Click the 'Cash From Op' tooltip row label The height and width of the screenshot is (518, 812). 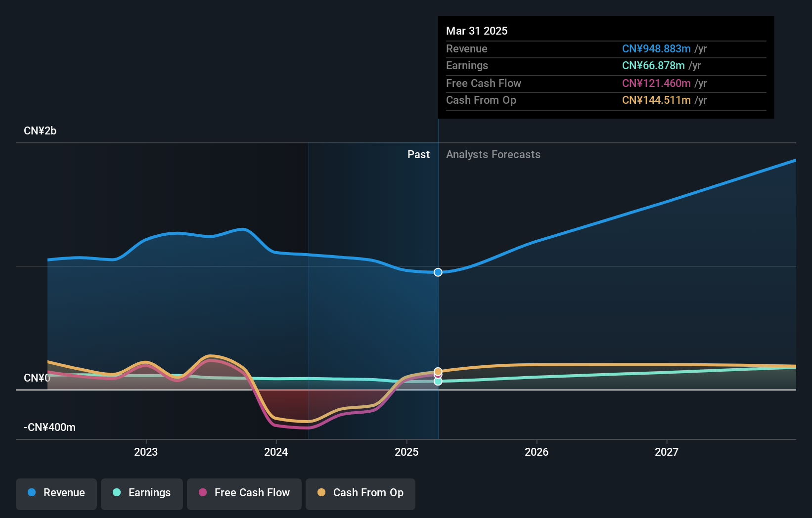[x=481, y=100]
